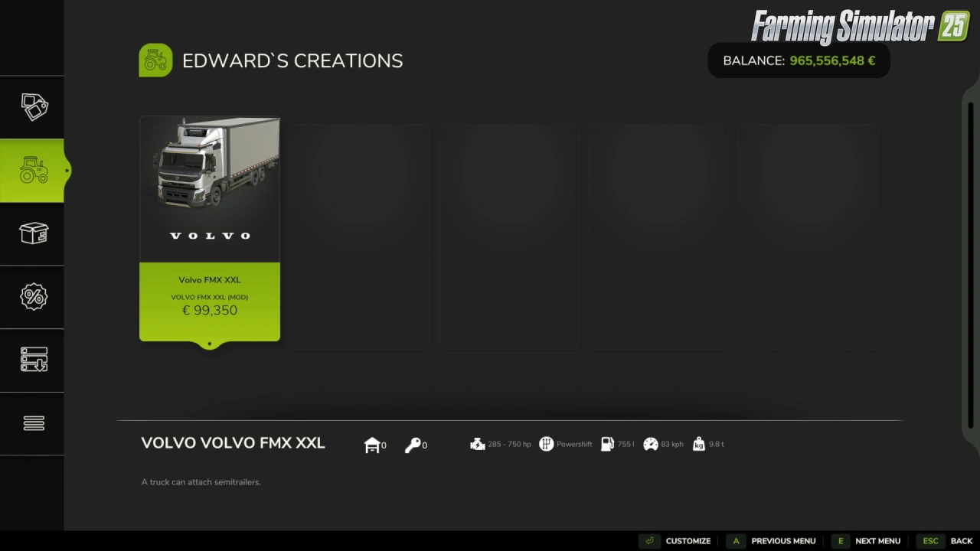Click the fuel capacity pump icon
Image resolution: width=980 pixels, height=551 pixels.
(x=607, y=444)
